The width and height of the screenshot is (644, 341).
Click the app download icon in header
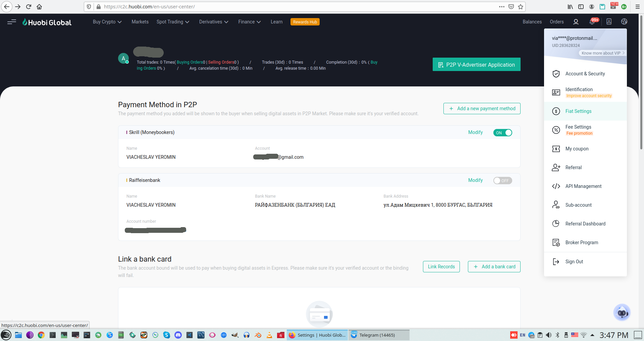point(609,22)
